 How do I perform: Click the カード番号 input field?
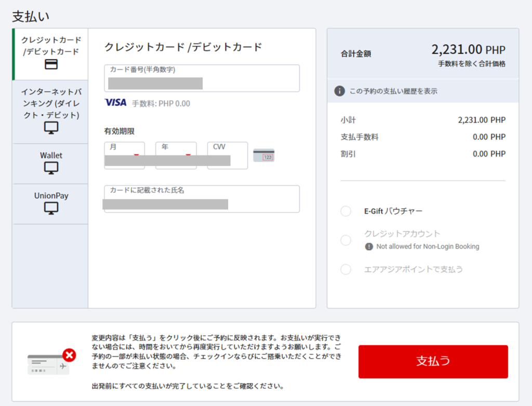202,78
